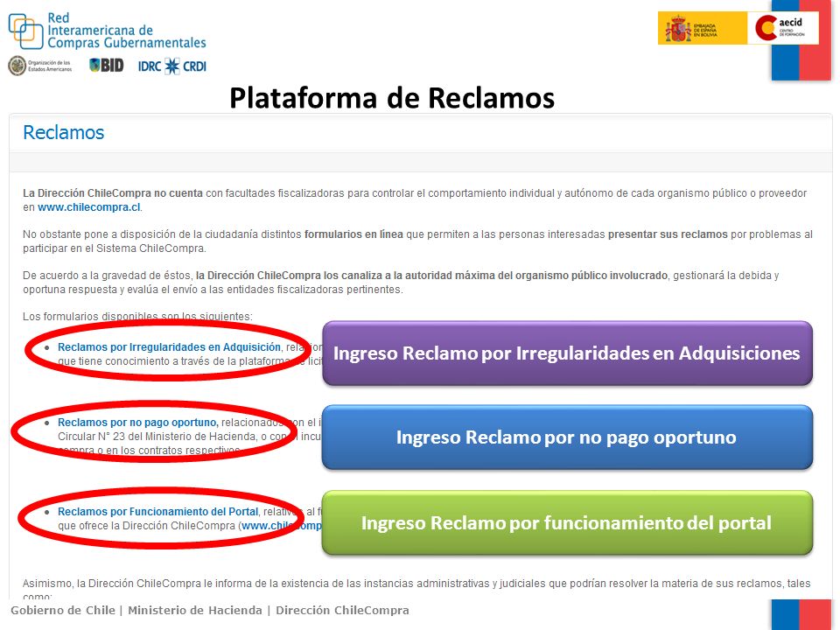Click 'Circular N° 23 del Ministerio de Hacienda' text
This screenshot has width=840, height=630.
coord(157,437)
